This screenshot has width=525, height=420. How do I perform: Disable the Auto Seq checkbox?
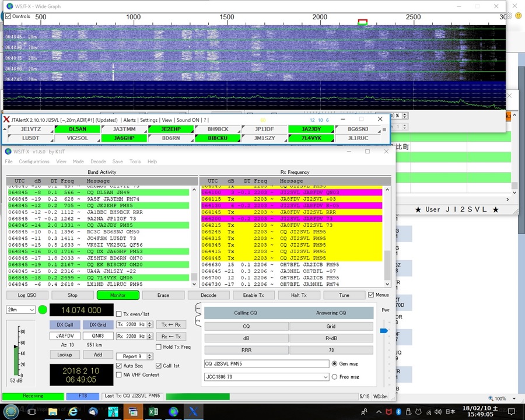118,366
